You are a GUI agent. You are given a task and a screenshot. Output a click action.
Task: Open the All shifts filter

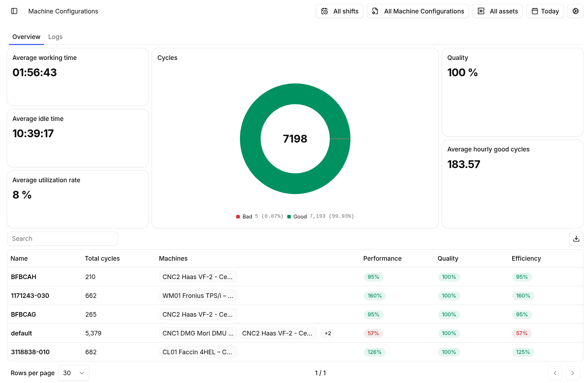click(x=340, y=11)
